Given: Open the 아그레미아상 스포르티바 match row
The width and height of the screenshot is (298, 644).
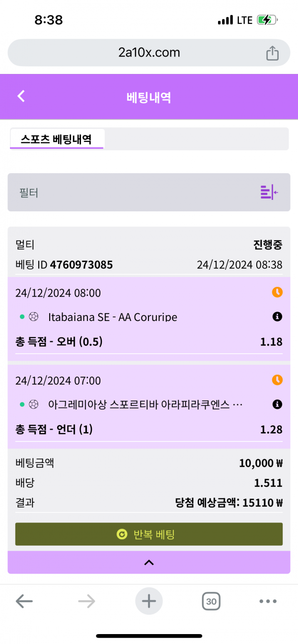Looking at the screenshot, I should [139, 405].
